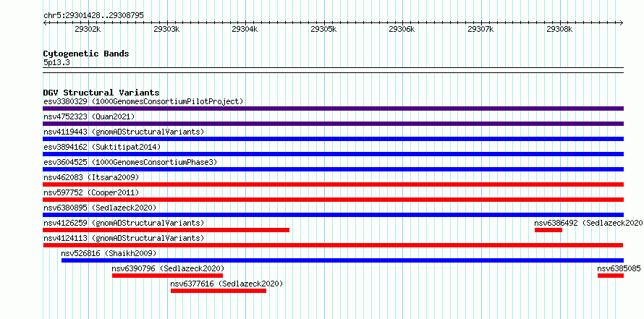
Task: Click the 29303k ruler tick label
Action: point(166,30)
